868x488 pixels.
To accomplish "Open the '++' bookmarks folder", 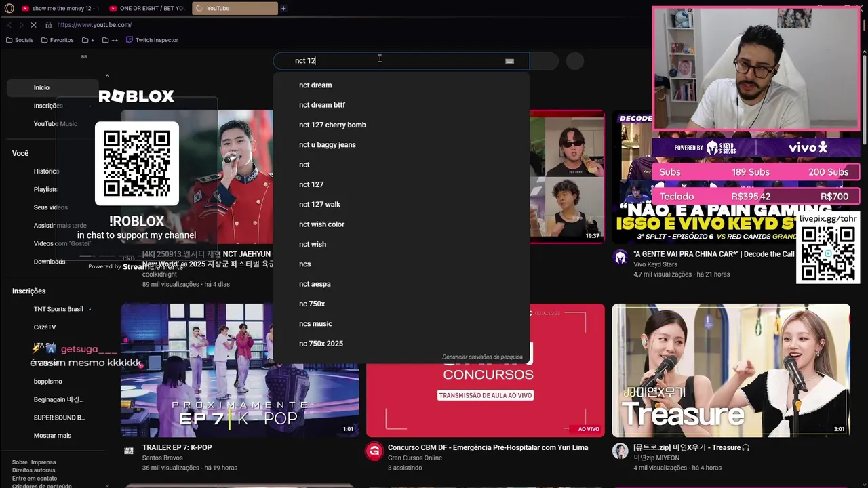I will pos(111,40).
